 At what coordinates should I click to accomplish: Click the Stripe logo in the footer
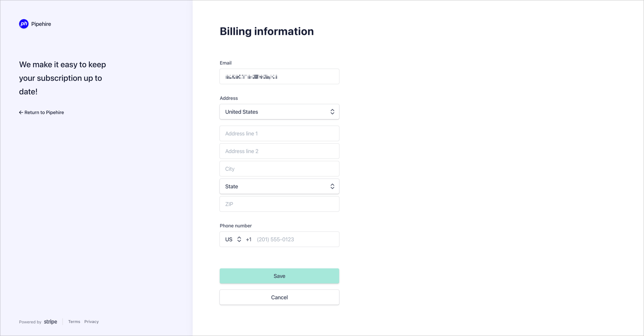[x=50, y=322]
